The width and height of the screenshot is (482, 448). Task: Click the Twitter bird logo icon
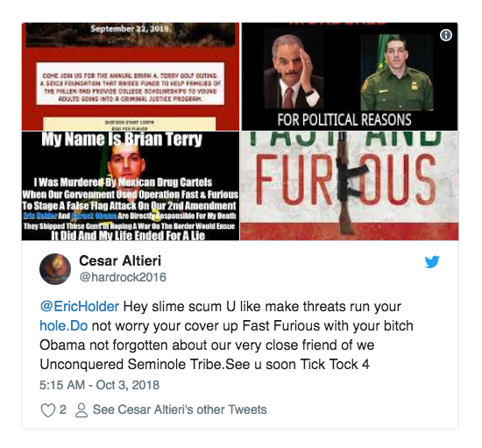(x=432, y=261)
